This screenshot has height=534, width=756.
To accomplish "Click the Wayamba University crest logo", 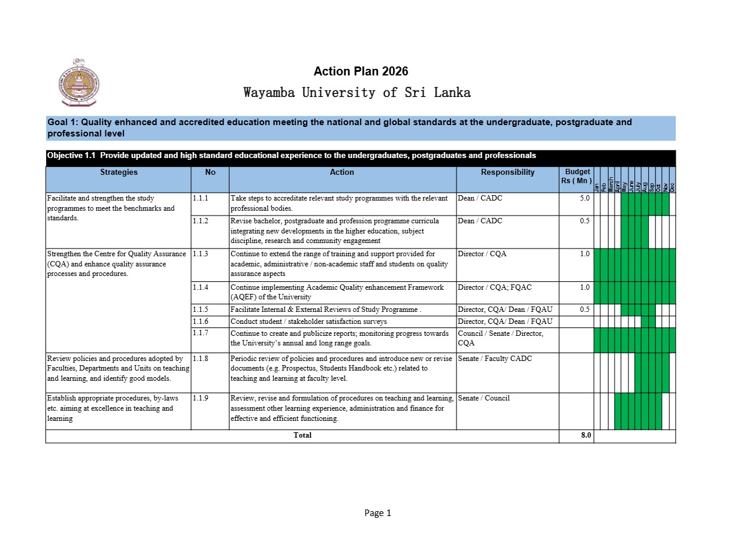I will [x=78, y=83].
